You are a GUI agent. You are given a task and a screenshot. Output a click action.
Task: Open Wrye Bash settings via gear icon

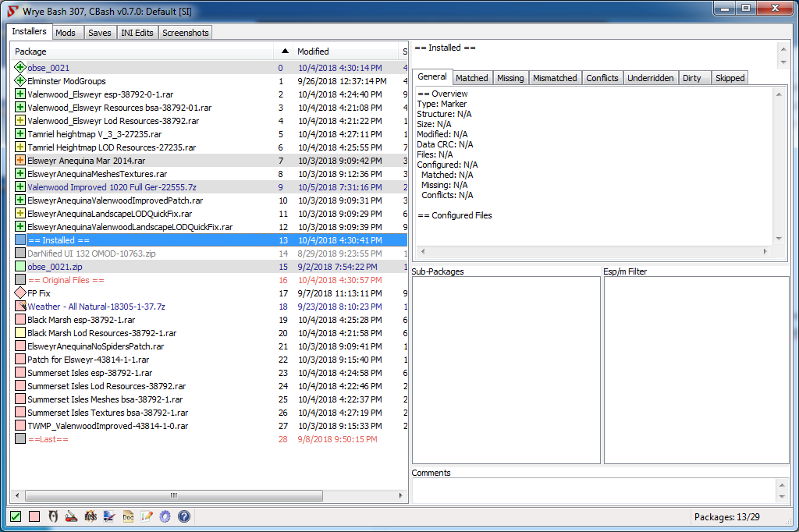coord(165,516)
